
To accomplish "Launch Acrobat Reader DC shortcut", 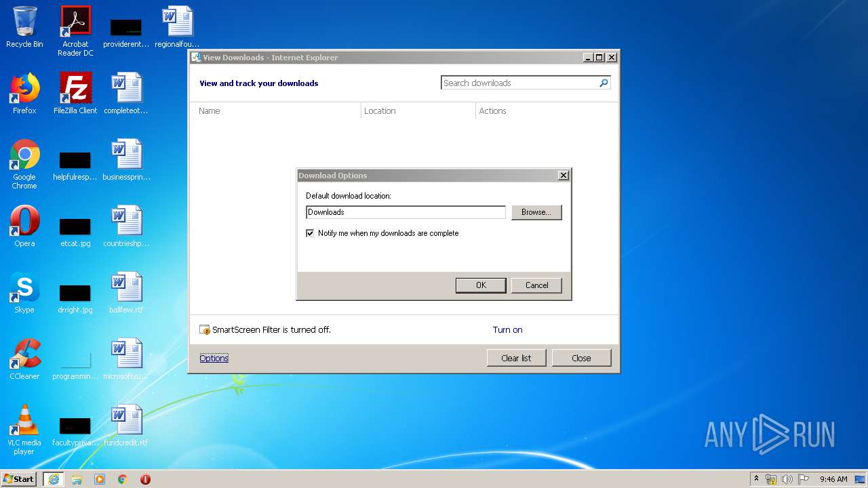I will (75, 31).
